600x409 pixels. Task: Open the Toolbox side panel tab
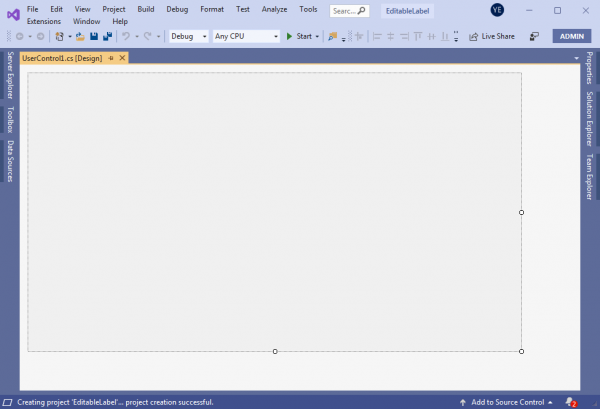tap(10, 120)
